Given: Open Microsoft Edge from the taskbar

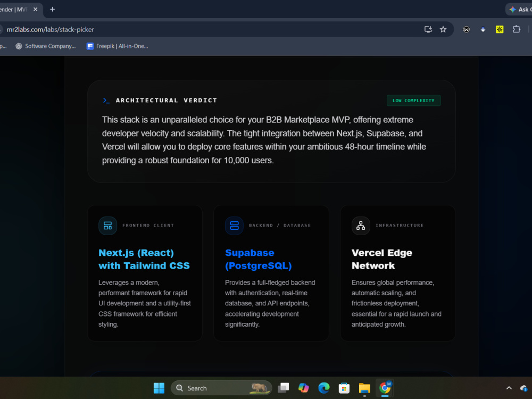Looking at the screenshot, I should click(323, 388).
